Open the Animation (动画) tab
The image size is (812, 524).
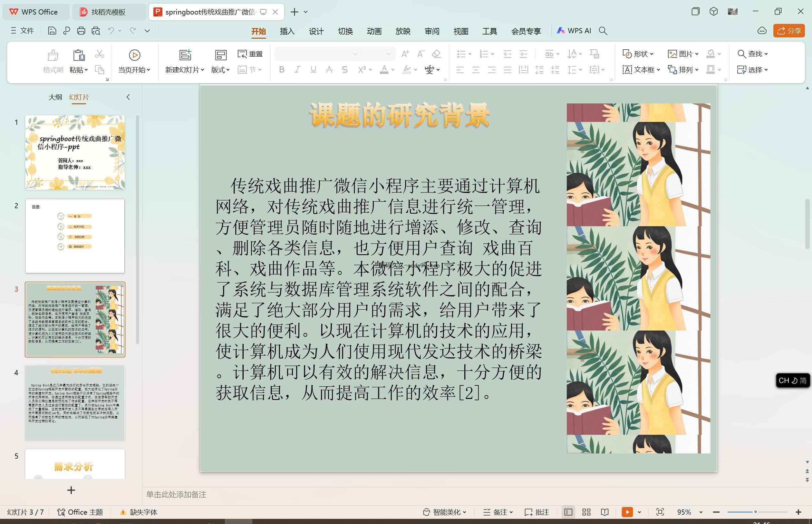coord(374,31)
